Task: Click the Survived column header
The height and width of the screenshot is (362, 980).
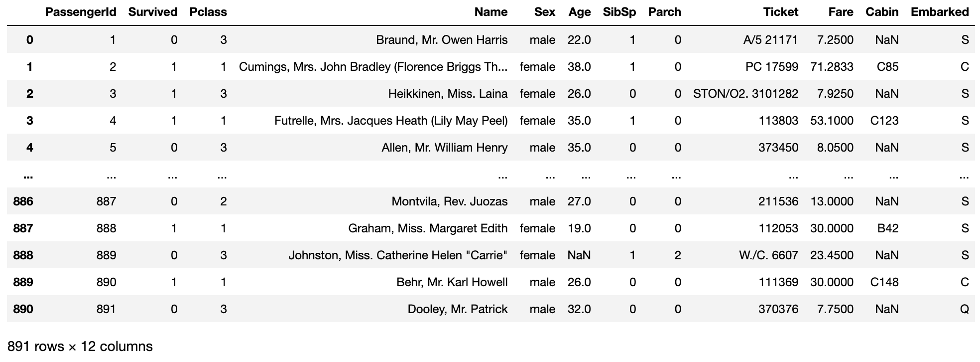Action: tap(152, 12)
